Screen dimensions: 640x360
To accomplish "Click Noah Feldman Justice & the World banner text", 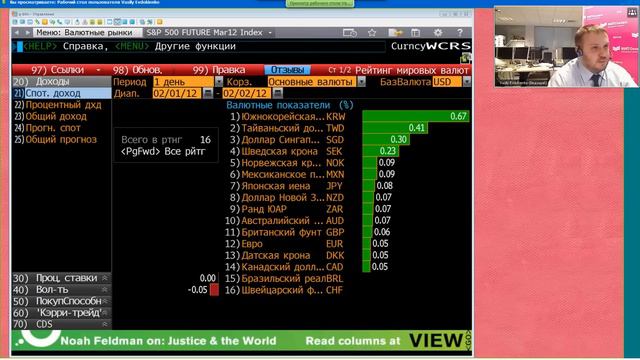I will pyautogui.click(x=168, y=341).
